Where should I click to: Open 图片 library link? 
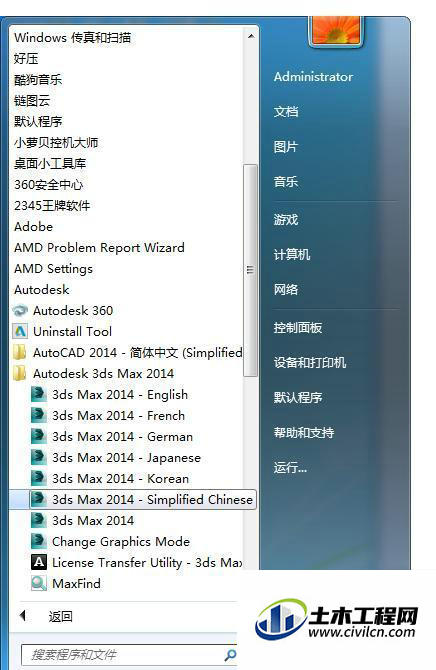coord(286,147)
